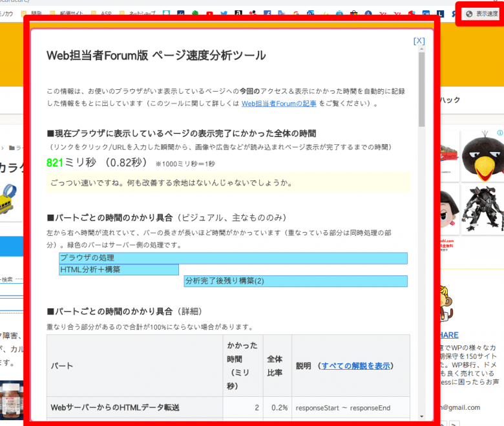This screenshot has height=426, width=504.
Task: Click the HTML分析+構築 timing bar
Action: pos(119,270)
